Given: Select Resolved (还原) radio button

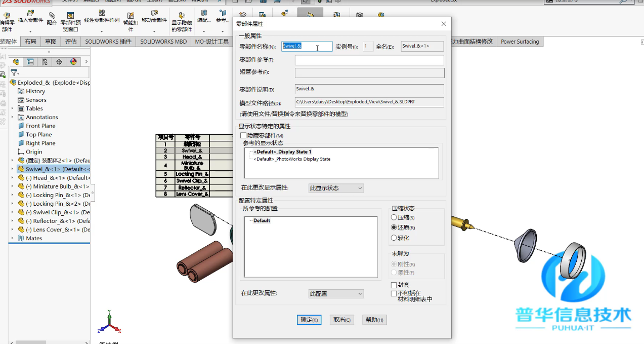Looking at the screenshot, I should click(x=394, y=227).
